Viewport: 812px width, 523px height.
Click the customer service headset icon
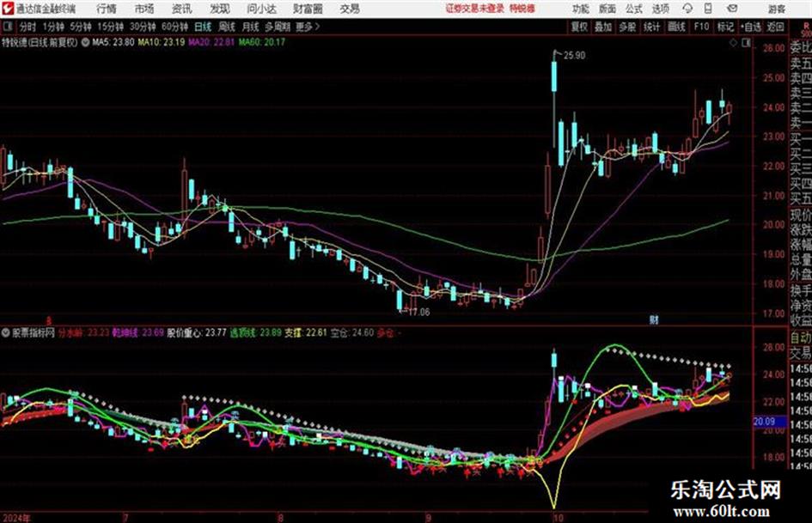687,9
